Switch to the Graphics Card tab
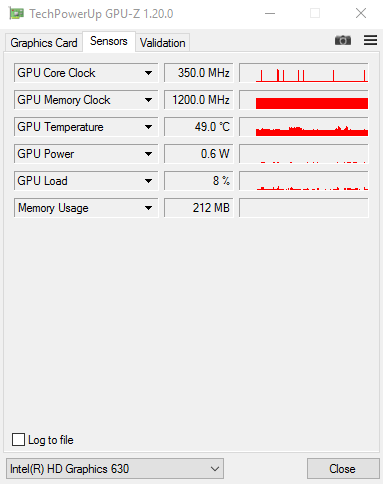 pyautogui.click(x=44, y=43)
